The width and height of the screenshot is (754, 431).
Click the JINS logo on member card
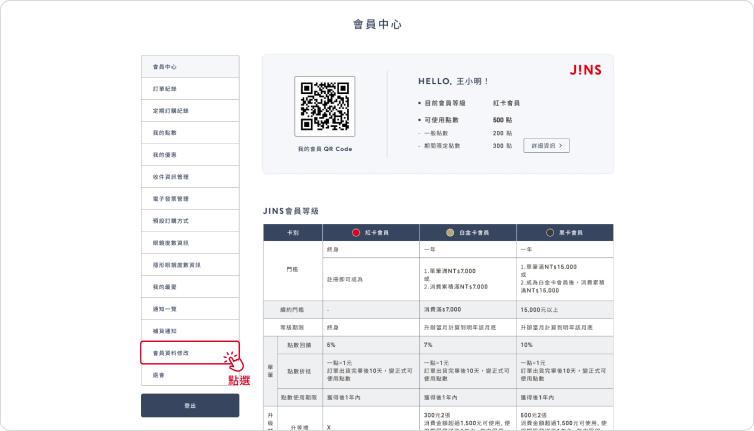[584, 70]
